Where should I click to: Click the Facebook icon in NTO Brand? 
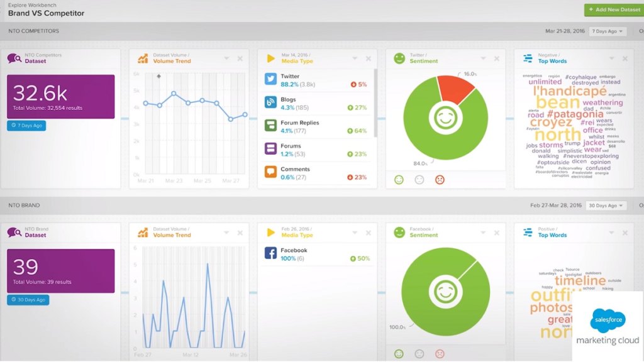271,253
